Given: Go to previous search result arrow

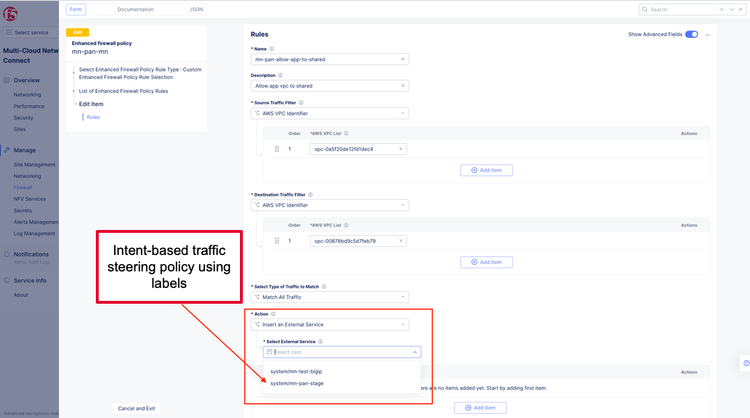Looking at the screenshot, I should pos(721,10).
